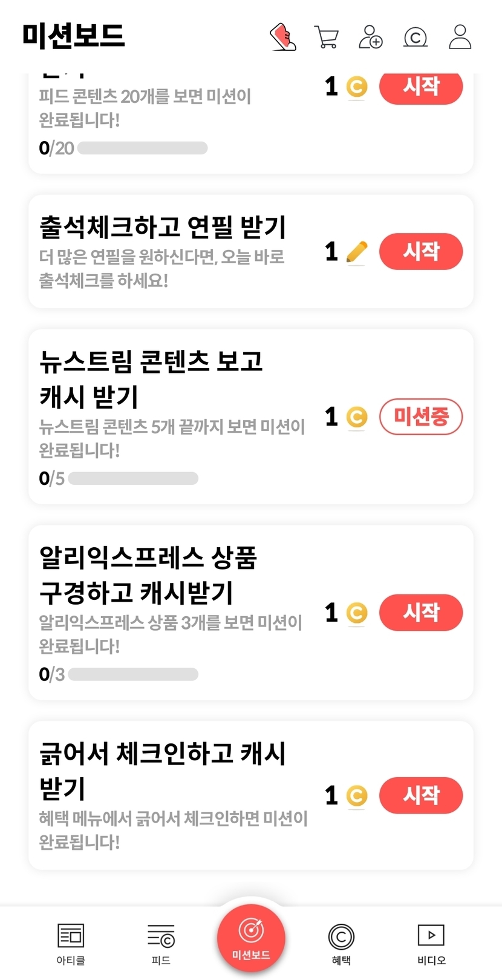Tap the 뉴스트림 콘텐츠 보고 캐시 받기 title

(x=151, y=378)
